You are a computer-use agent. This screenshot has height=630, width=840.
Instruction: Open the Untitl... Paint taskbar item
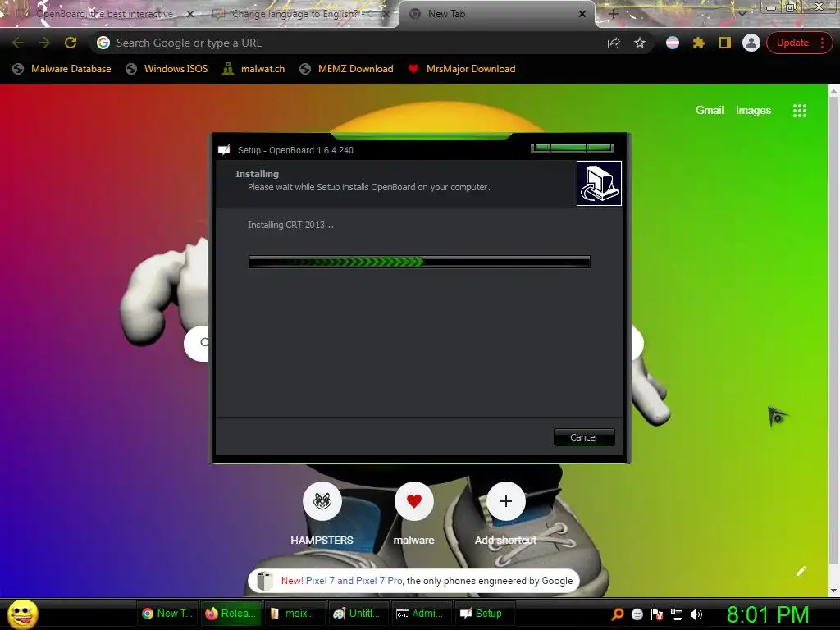point(358,614)
